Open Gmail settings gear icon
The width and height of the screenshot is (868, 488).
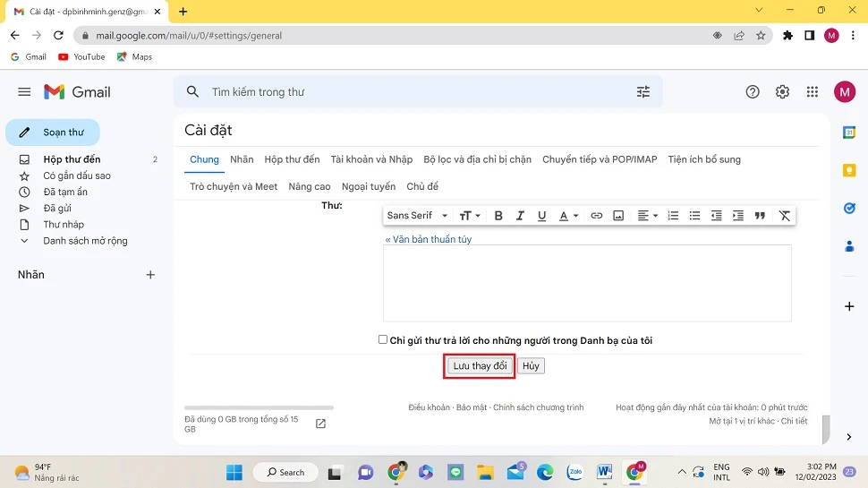(x=782, y=92)
